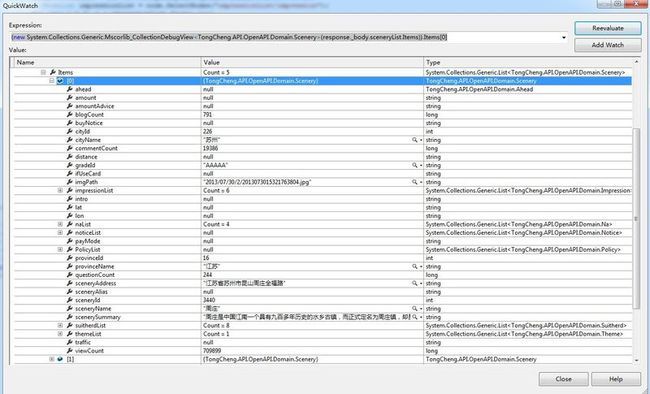
Task: Click the value 791 of blogCount
Action: pos(208,114)
